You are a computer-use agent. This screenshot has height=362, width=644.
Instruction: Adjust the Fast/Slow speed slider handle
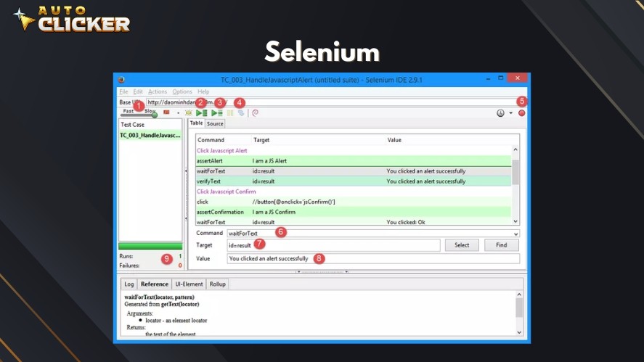(x=155, y=115)
